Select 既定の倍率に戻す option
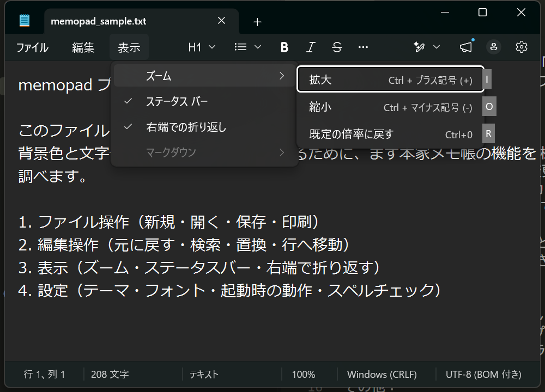 (x=391, y=134)
